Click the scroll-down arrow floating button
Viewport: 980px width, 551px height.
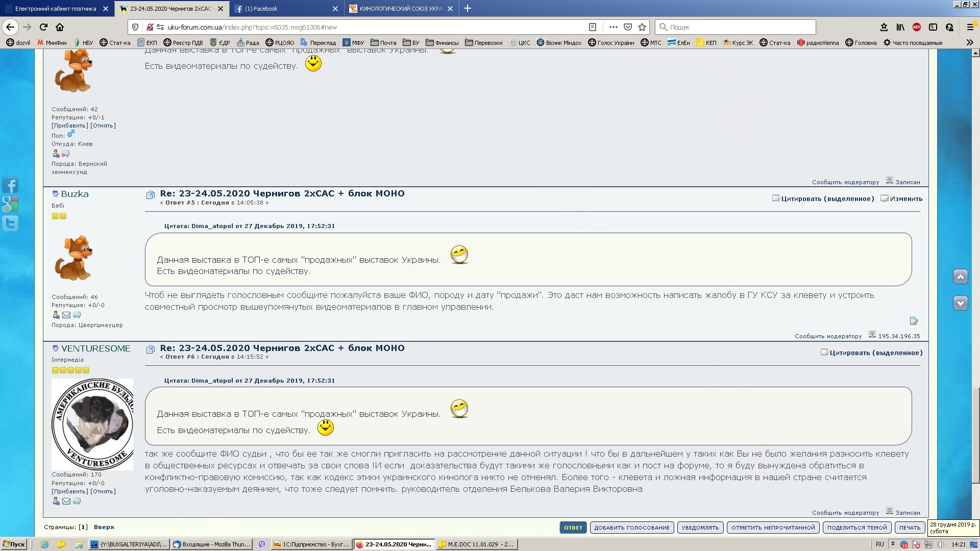pos(960,303)
